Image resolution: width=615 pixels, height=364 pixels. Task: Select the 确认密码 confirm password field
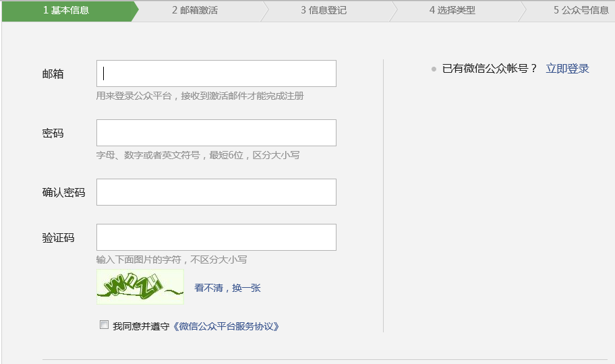[x=216, y=192]
